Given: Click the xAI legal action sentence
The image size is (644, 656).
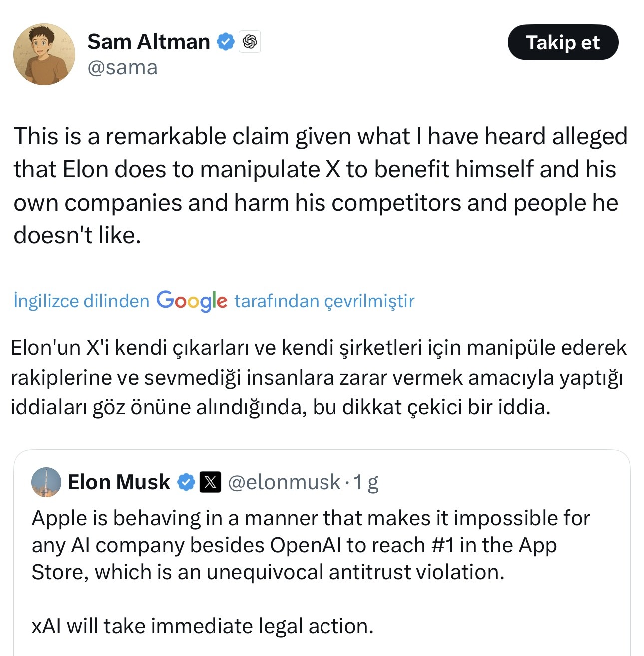Looking at the screenshot, I should 202,626.
